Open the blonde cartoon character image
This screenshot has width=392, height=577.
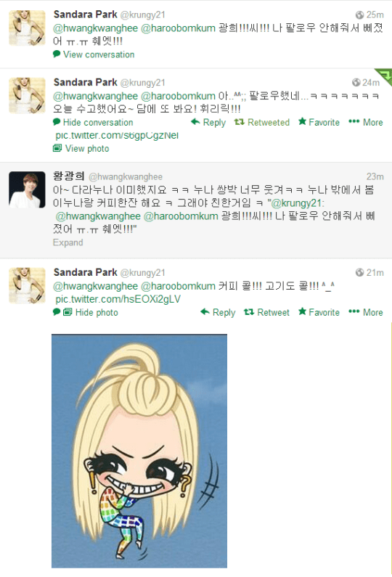pos(139,451)
